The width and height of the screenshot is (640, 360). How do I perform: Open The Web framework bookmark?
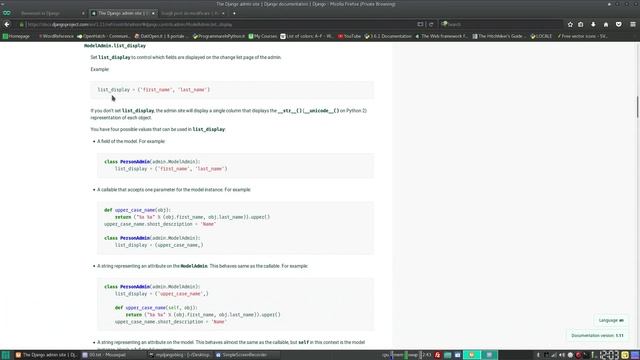[442, 36]
